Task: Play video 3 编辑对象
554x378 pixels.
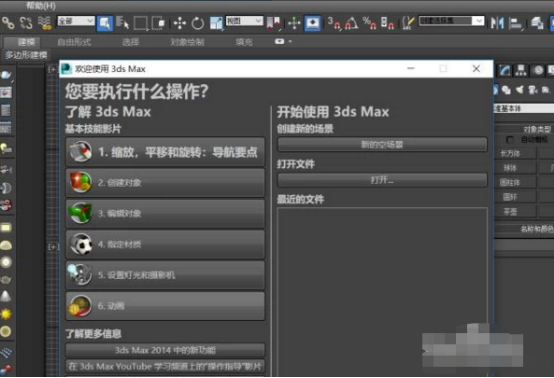Action: pyautogui.click(x=165, y=213)
